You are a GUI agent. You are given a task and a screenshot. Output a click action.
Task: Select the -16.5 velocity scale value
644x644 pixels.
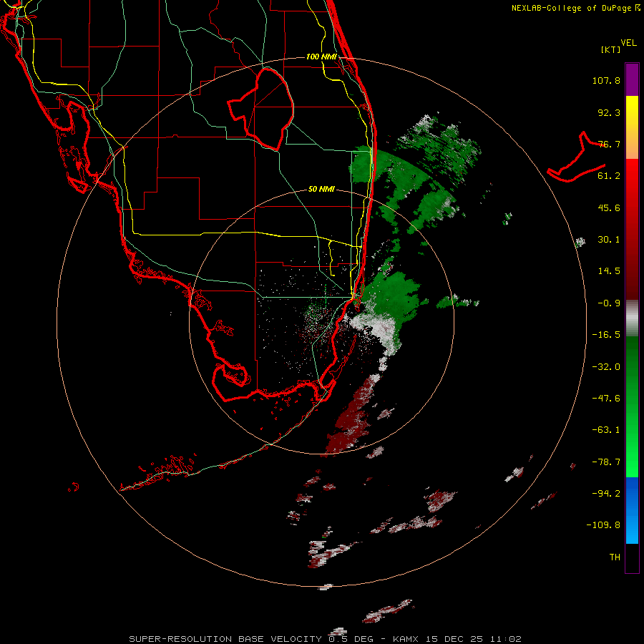pos(606,335)
